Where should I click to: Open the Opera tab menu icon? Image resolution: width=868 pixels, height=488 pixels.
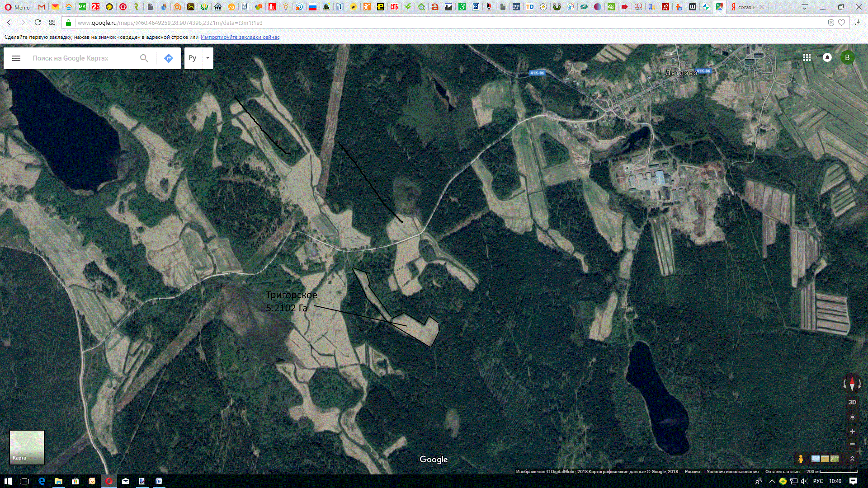805,7
